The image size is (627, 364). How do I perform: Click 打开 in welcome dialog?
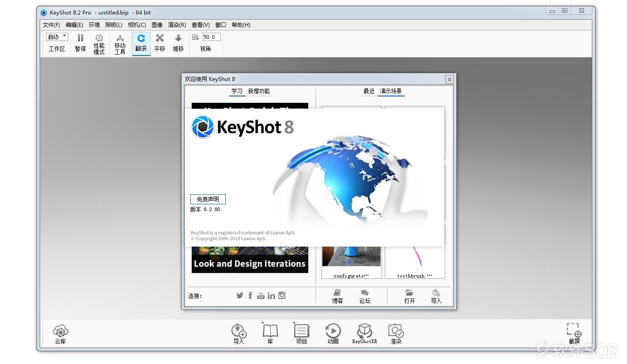409,296
